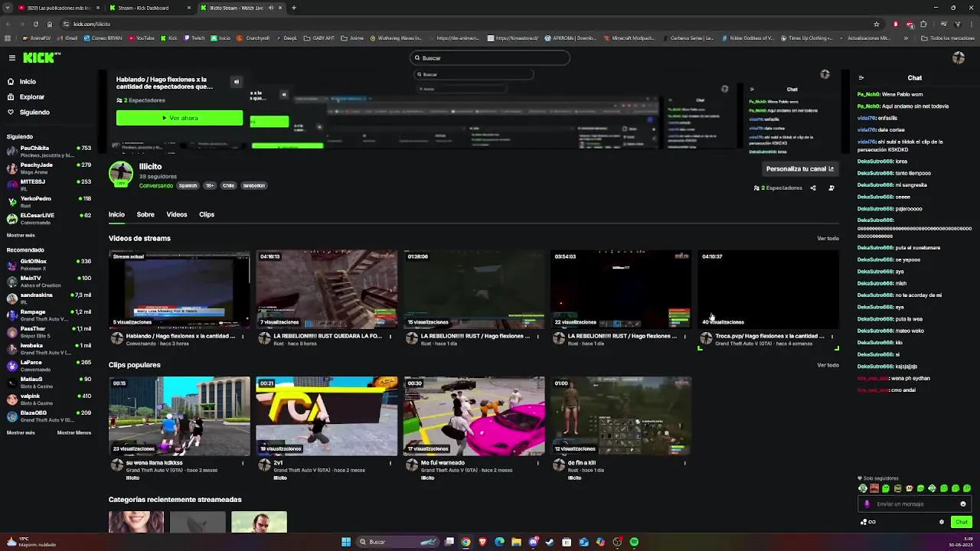980x551 pixels.
Task: Click the green Ver ahora button
Action: pyautogui.click(x=179, y=119)
